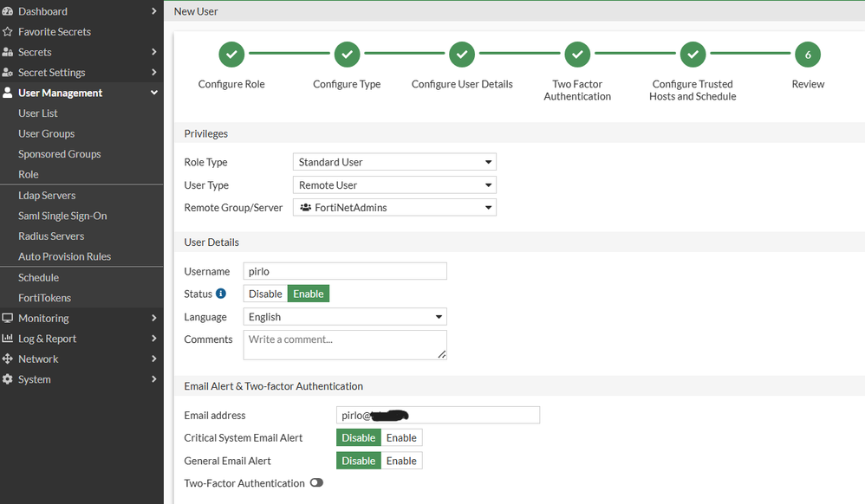The height and width of the screenshot is (504, 865).
Task: Disable General Email Alert
Action: pyautogui.click(x=359, y=461)
